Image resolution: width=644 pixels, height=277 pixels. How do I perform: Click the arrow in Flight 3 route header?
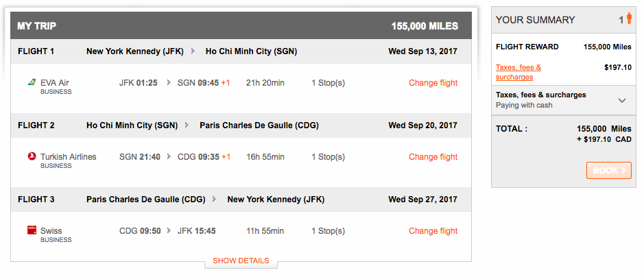(215, 200)
